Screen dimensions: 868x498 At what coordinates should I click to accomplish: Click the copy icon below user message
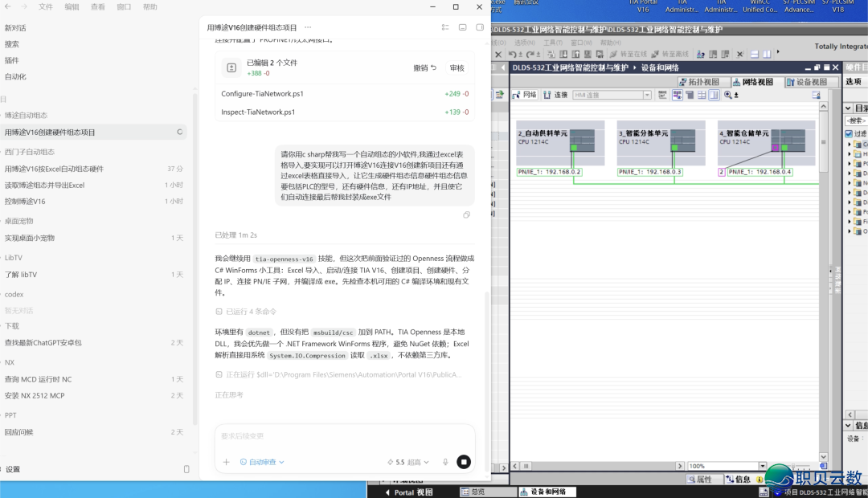pyautogui.click(x=467, y=214)
